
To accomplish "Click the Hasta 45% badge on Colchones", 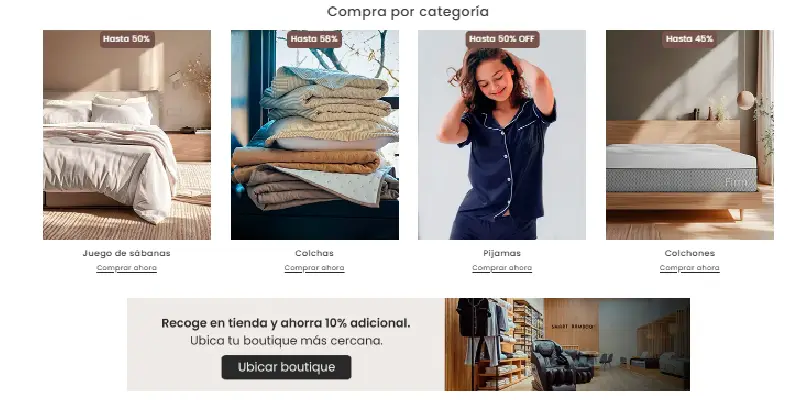I will tap(689, 39).
